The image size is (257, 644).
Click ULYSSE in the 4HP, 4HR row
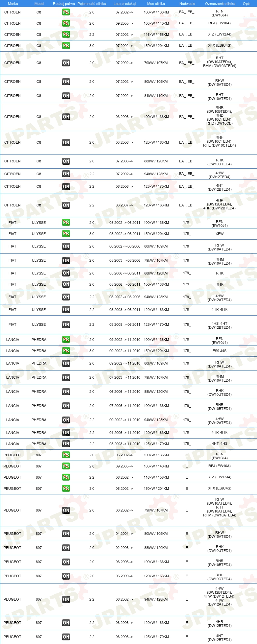39,310
